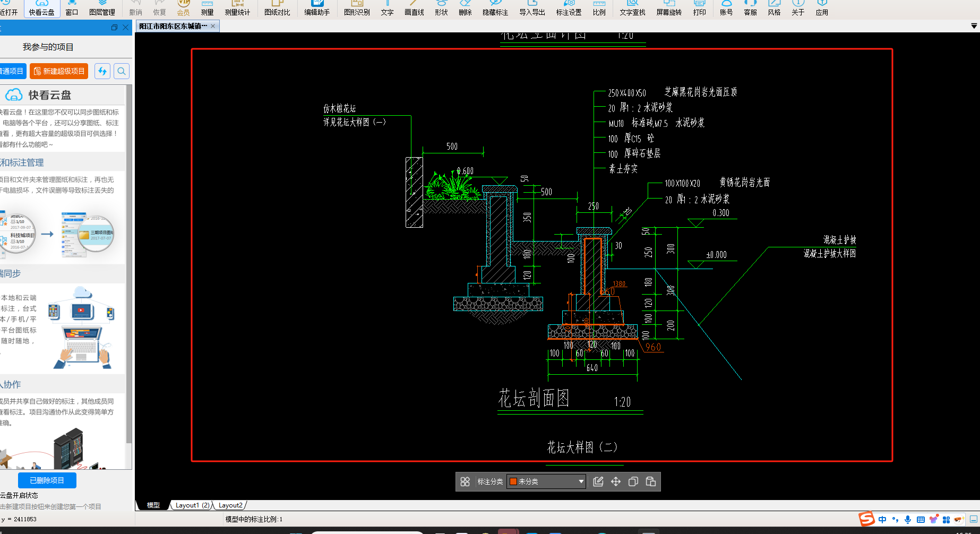This screenshot has width=980, height=534.
Task: Click the edit annotation icon in bottom toolbar
Action: coord(598,481)
